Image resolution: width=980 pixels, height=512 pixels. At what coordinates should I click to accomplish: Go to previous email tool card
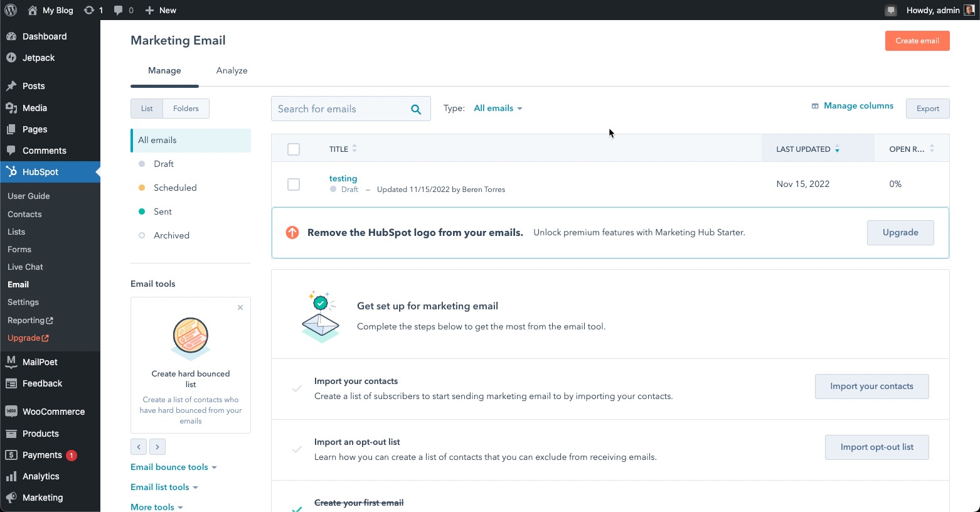coord(139,447)
